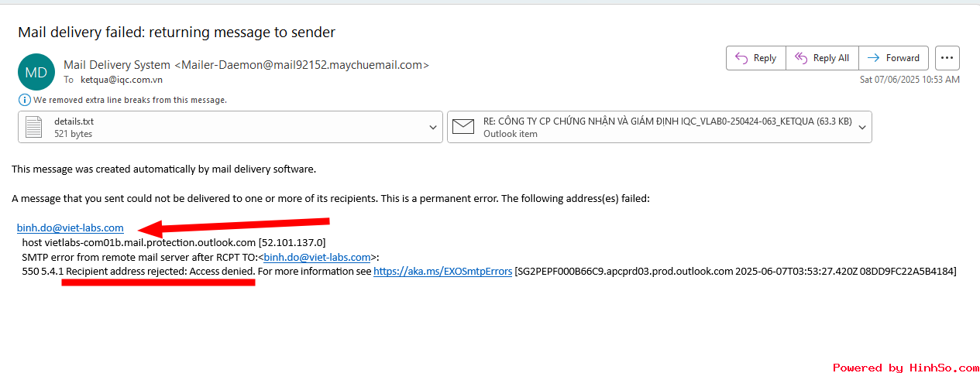Click the envelope icon of the Outlook item
The width and height of the screenshot is (980, 373).
463,127
